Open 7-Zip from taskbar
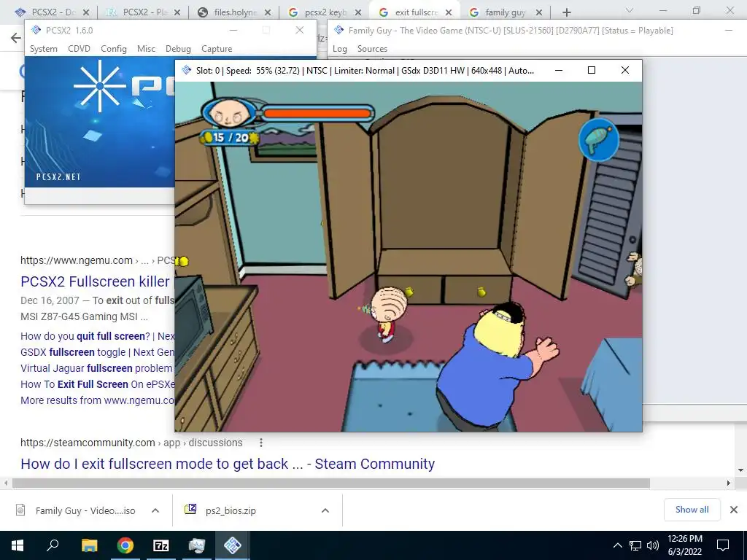 click(161, 545)
